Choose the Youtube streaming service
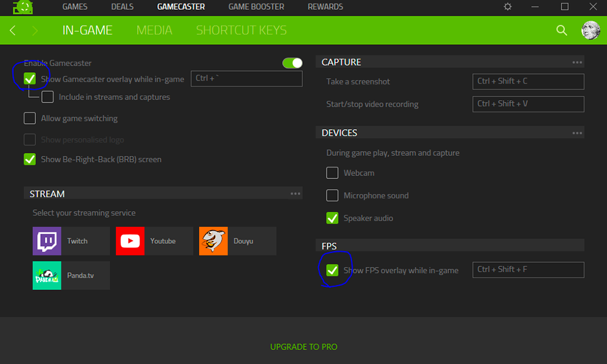The width and height of the screenshot is (607, 364). tap(154, 241)
